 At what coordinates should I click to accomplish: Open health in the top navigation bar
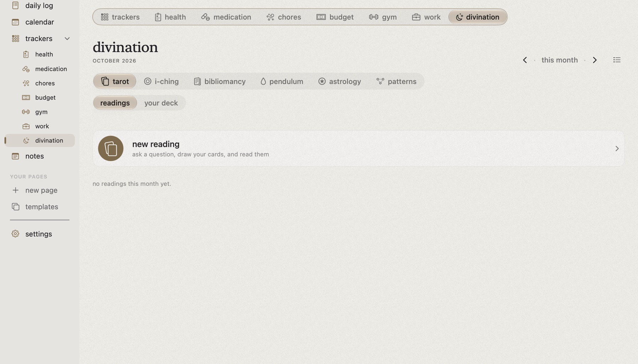(x=170, y=17)
